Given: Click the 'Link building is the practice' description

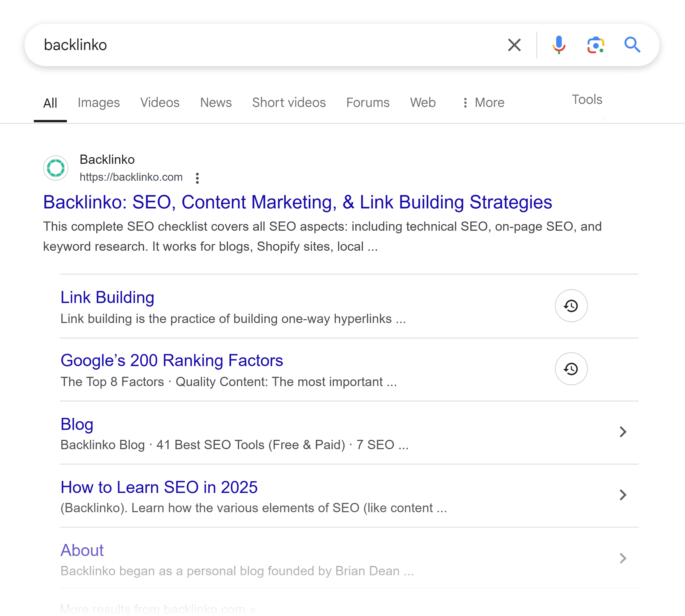Looking at the screenshot, I should pyautogui.click(x=233, y=319).
